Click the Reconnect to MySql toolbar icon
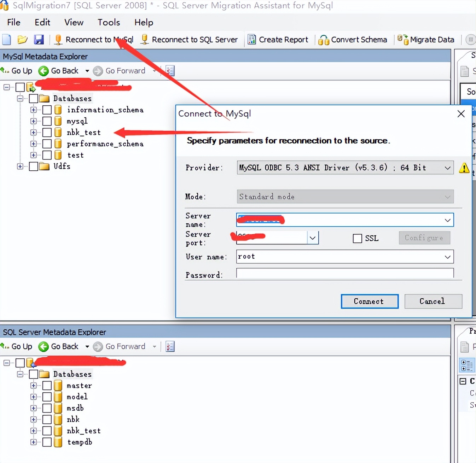 click(57, 40)
